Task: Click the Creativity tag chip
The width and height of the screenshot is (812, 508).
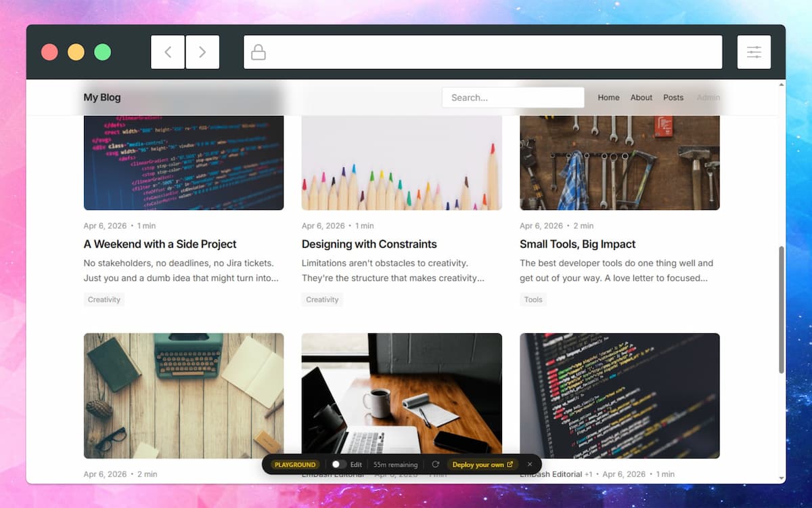Action: pyautogui.click(x=104, y=299)
